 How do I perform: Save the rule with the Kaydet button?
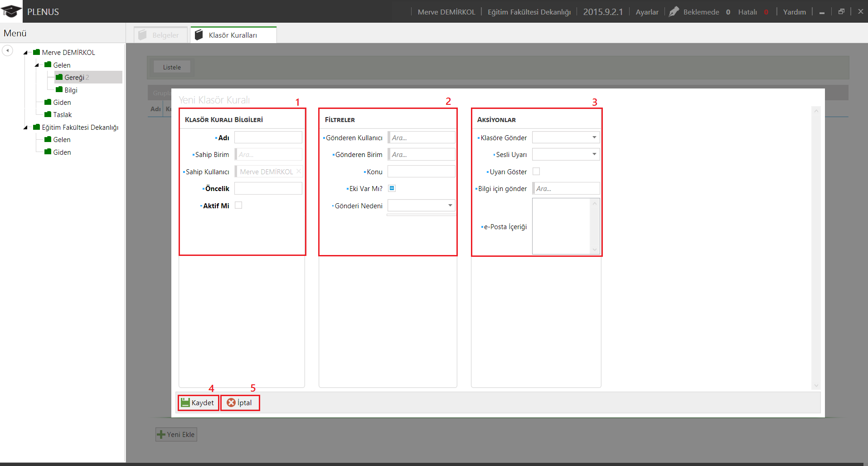pos(198,402)
